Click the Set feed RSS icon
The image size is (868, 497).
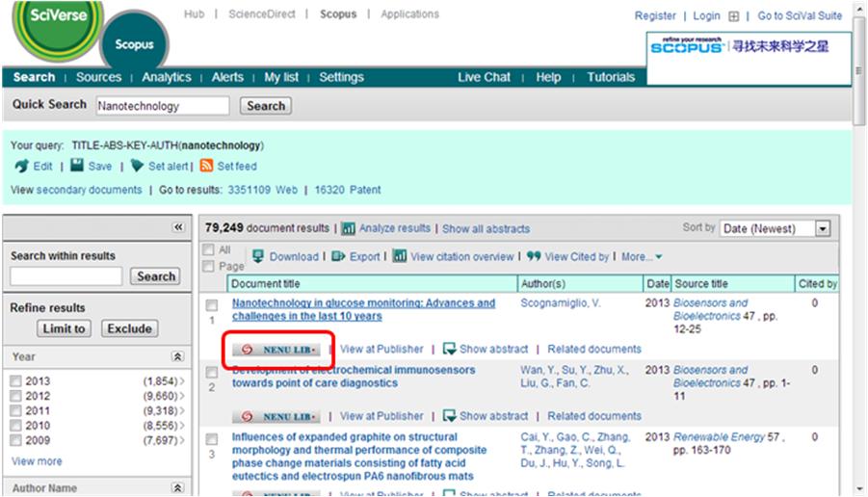(x=206, y=167)
